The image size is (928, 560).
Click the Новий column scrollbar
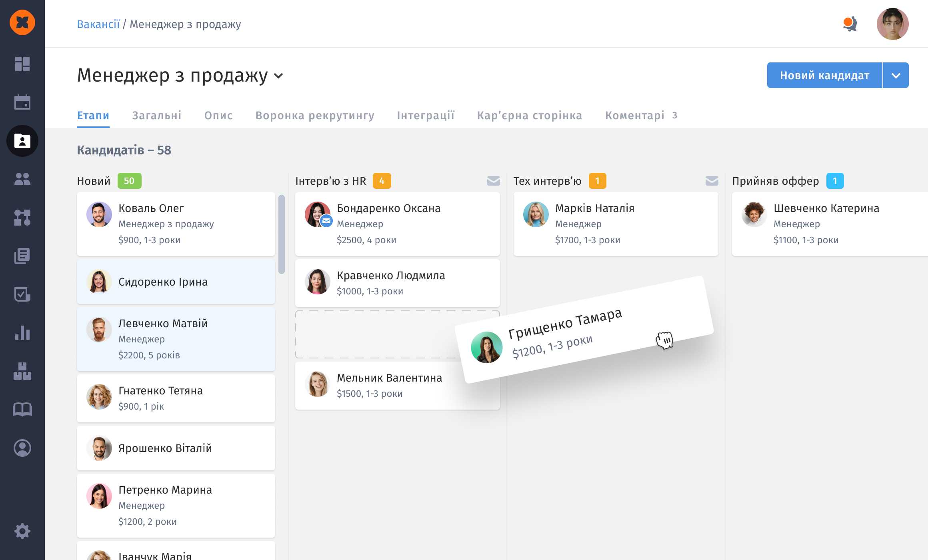tap(281, 234)
